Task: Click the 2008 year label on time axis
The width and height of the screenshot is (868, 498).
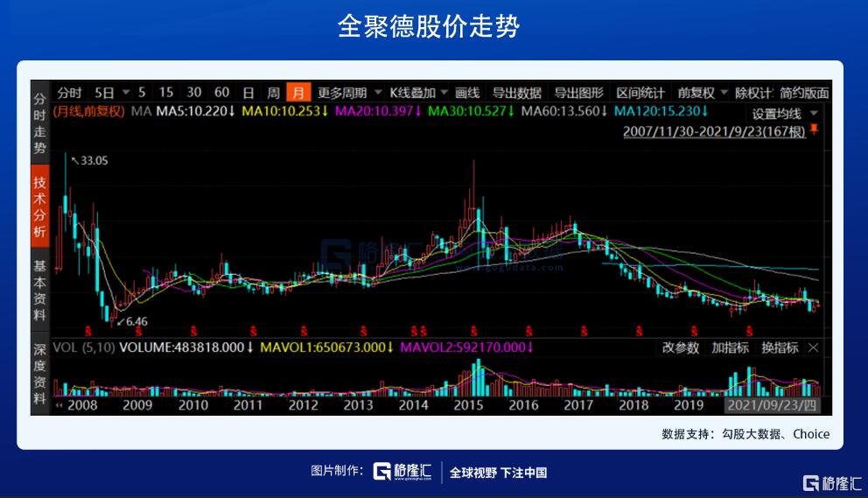Action: pyautogui.click(x=82, y=405)
